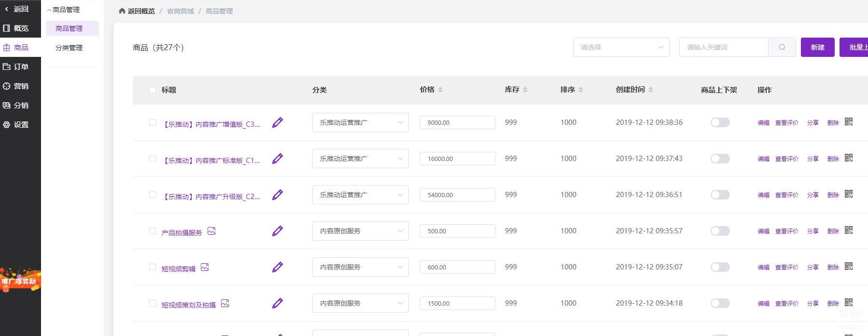This screenshot has width=868, height=336.
Task: Select the checkbox for 短视频剪辑 row
Action: tap(153, 267)
